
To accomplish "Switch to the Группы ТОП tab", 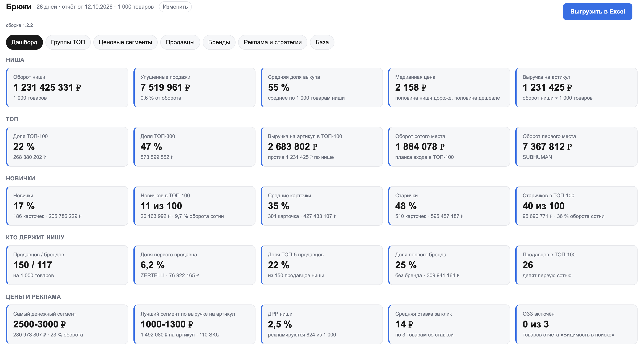I will pos(68,42).
